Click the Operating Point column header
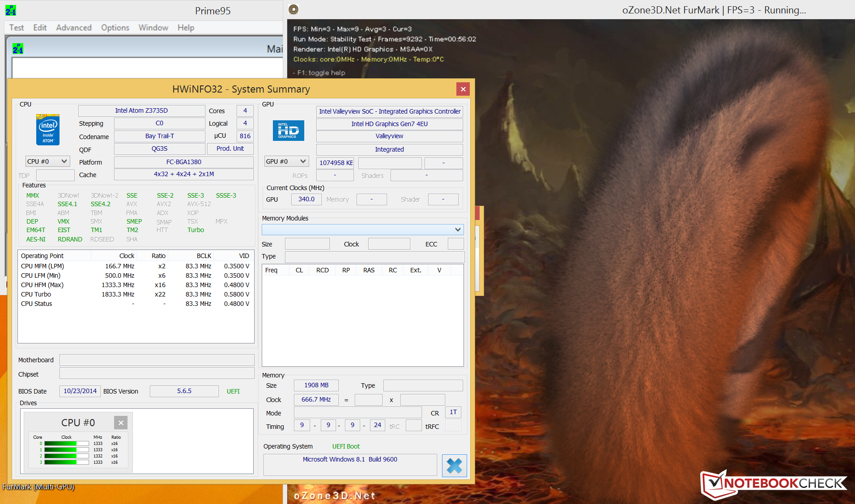The height and width of the screenshot is (504, 855). coord(55,256)
